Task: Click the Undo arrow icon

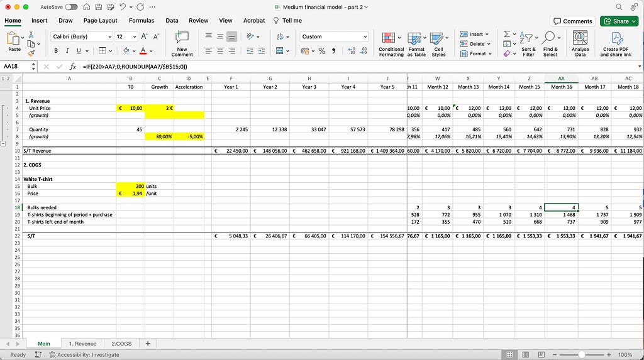Action: [123, 7]
